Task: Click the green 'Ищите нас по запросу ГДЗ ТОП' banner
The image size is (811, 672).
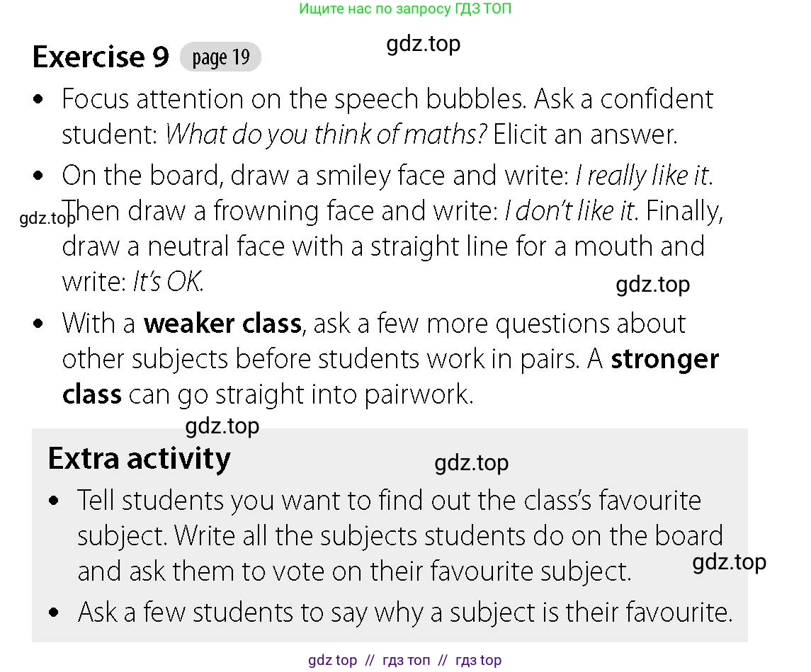Action: click(405, 8)
